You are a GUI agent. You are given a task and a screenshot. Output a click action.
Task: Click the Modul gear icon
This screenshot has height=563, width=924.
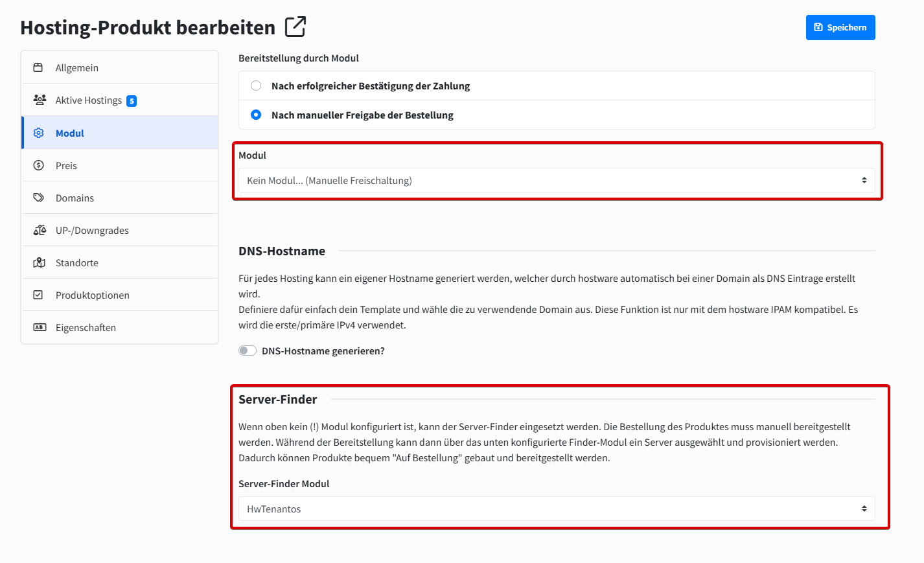(39, 133)
